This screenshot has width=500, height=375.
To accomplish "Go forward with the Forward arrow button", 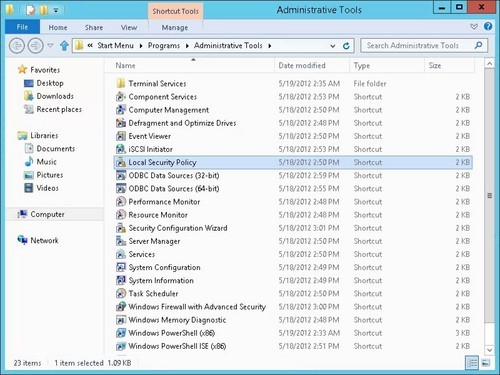I will click(x=35, y=45).
